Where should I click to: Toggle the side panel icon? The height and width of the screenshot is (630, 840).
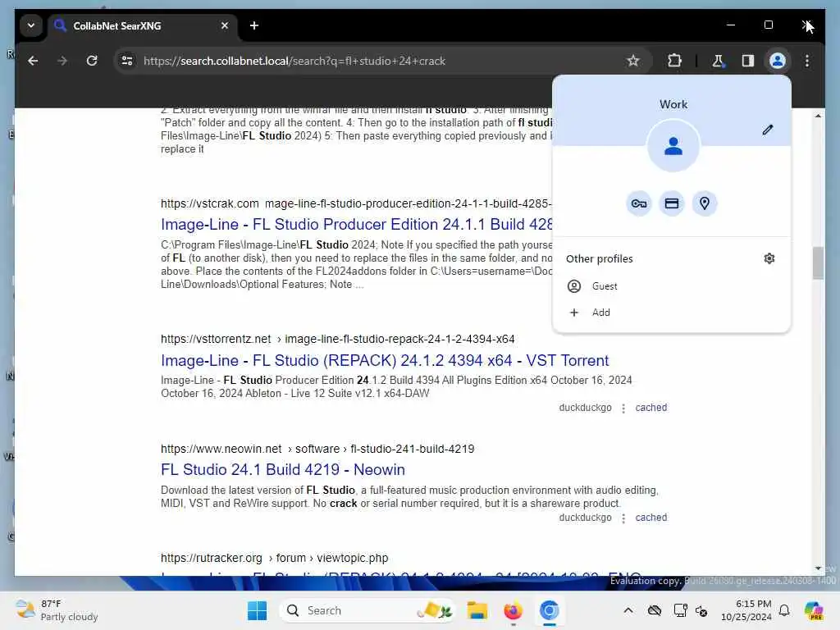(x=748, y=61)
